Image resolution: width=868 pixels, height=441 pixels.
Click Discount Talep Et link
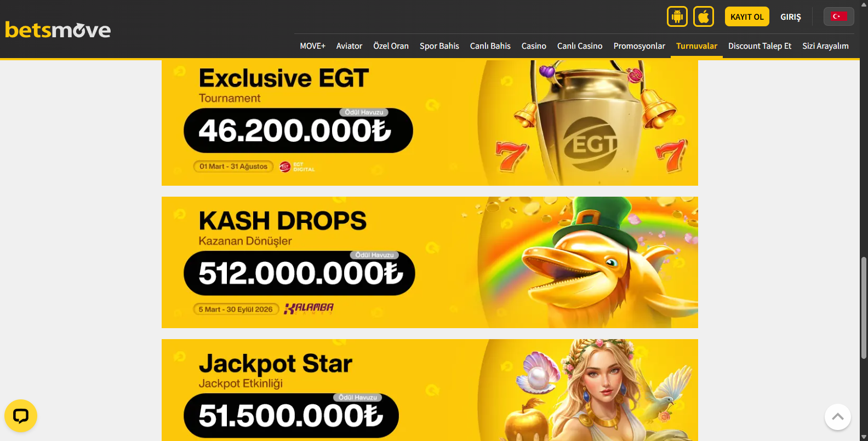coord(760,46)
